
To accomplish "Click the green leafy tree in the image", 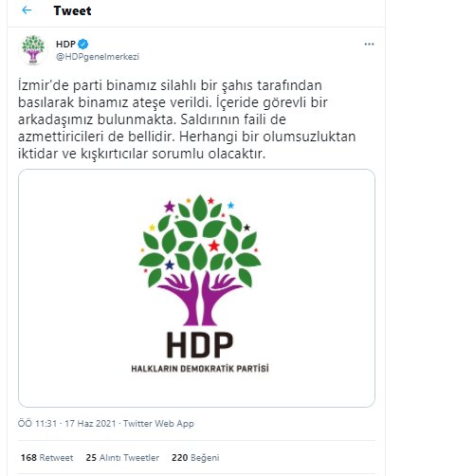I will pyautogui.click(x=200, y=240).
